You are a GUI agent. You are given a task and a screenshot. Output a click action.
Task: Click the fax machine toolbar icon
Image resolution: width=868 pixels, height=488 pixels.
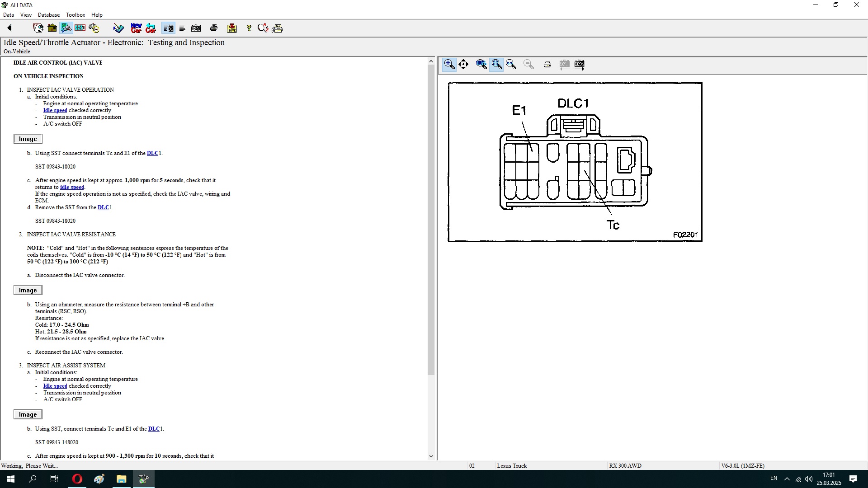click(x=278, y=28)
